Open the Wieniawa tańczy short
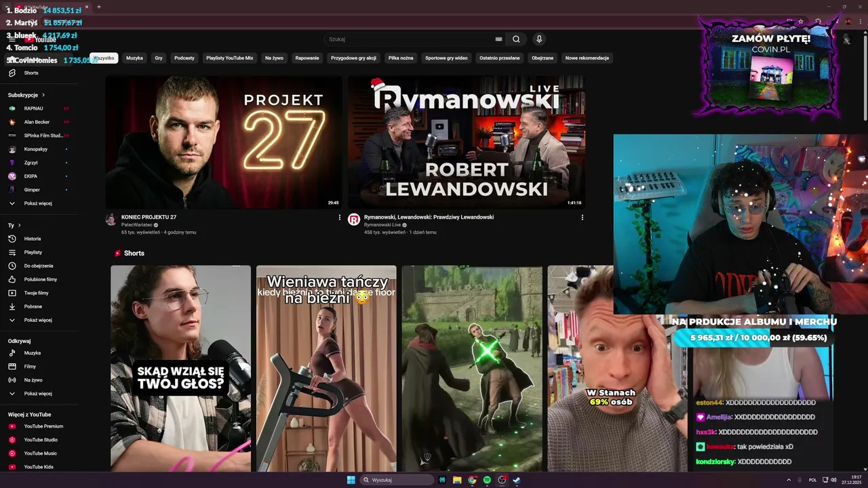The width and height of the screenshot is (868, 488). (326, 369)
